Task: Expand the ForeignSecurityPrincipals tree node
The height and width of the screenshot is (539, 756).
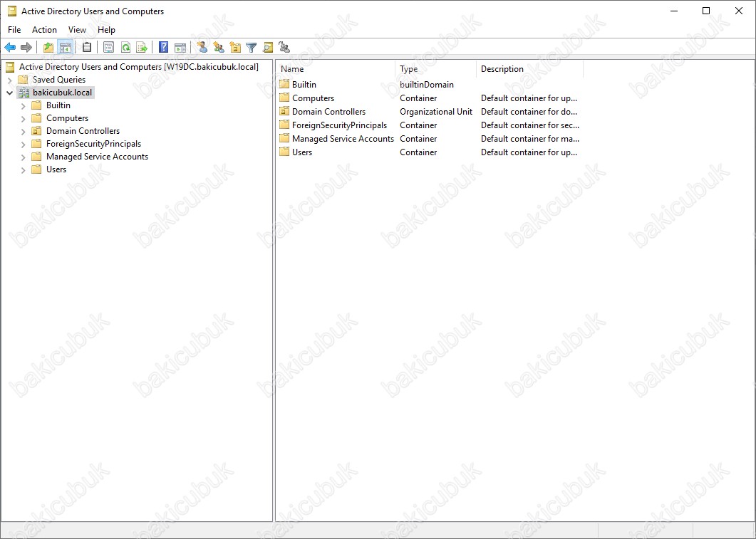Action: [x=23, y=144]
